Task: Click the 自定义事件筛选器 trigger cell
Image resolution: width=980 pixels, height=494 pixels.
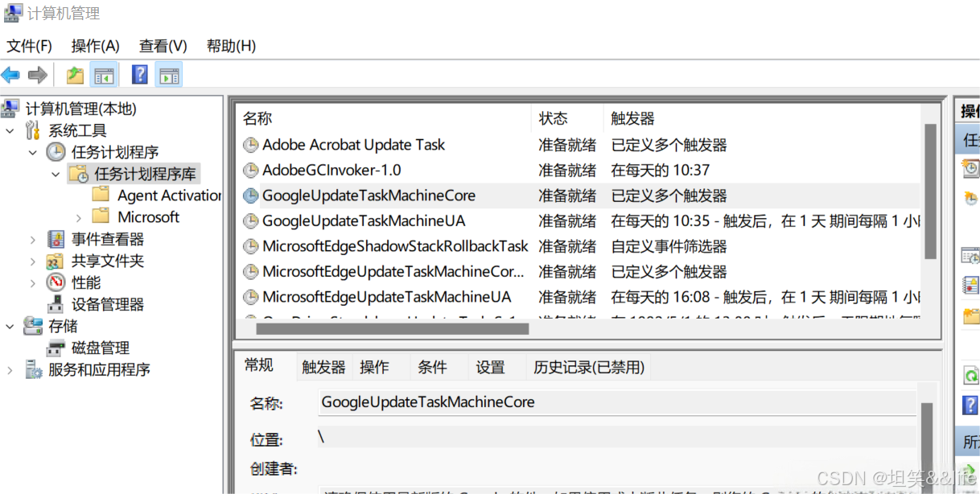Action: (x=669, y=246)
